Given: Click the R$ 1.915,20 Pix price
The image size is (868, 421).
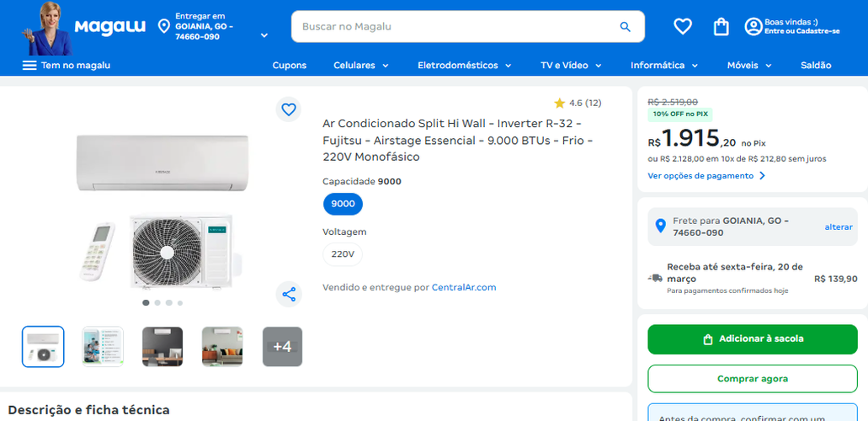Looking at the screenshot, I should coord(691,138).
